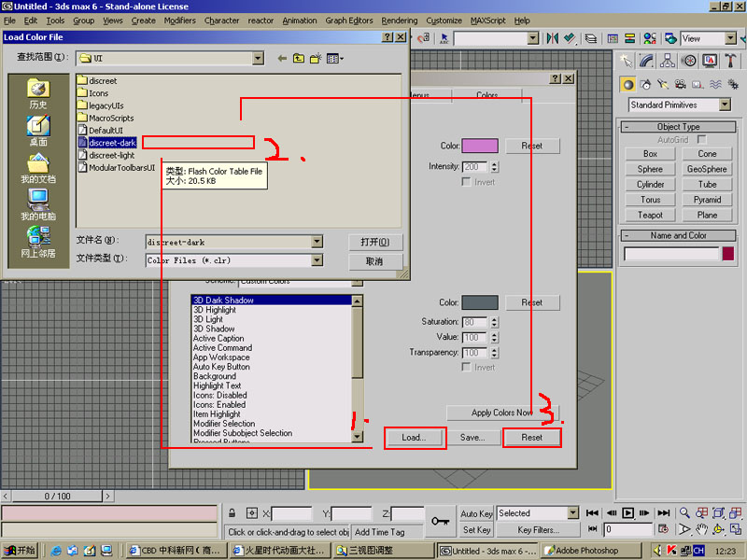
Task: Click the Align tool icon
Action: click(x=570, y=38)
